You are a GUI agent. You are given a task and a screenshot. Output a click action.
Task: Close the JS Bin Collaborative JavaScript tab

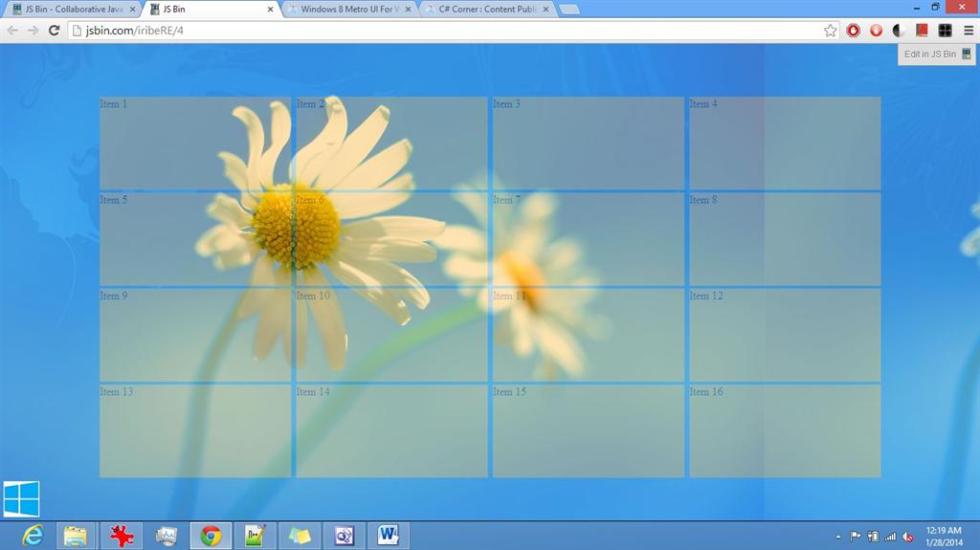click(x=132, y=10)
